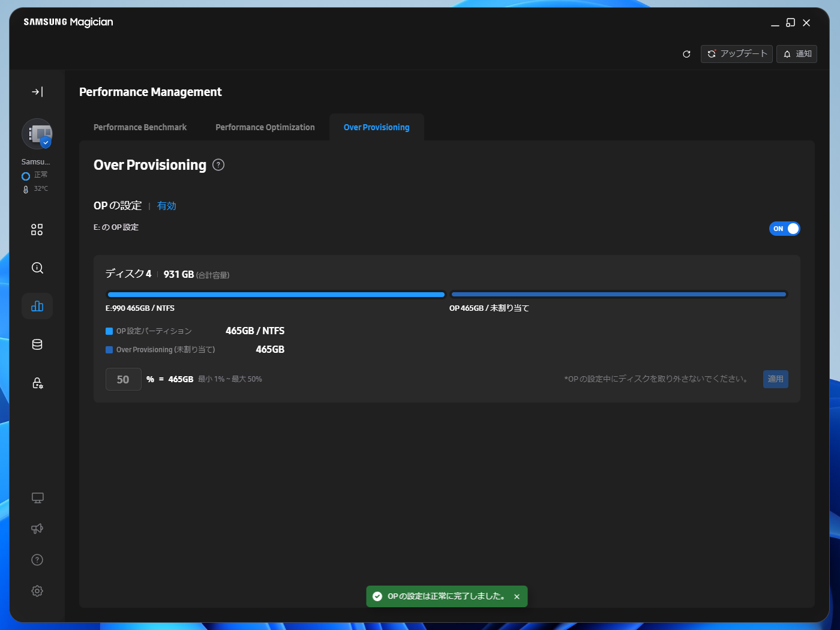Click the Over Provisioning info help icon

click(218, 165)
